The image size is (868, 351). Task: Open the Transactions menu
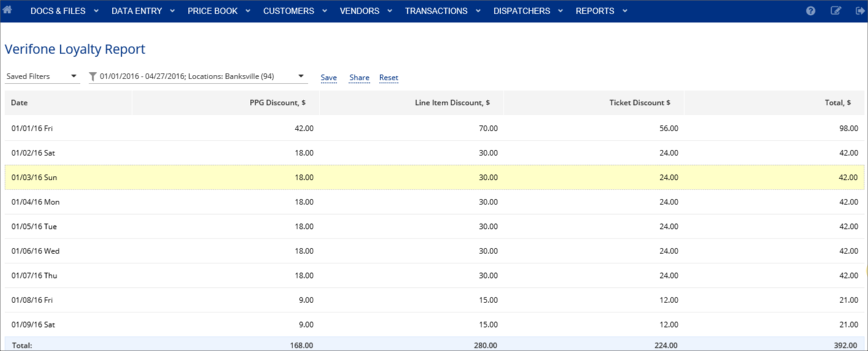coord(443,11)
